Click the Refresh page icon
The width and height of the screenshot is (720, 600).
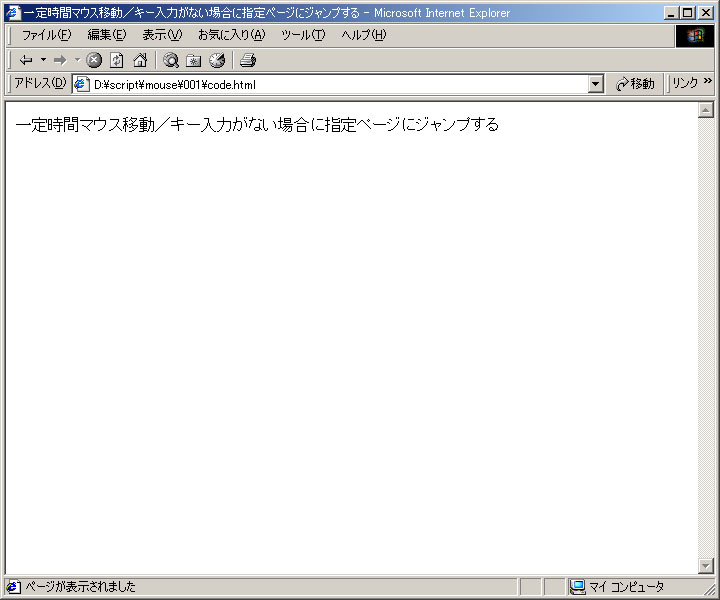pos(117,60)
